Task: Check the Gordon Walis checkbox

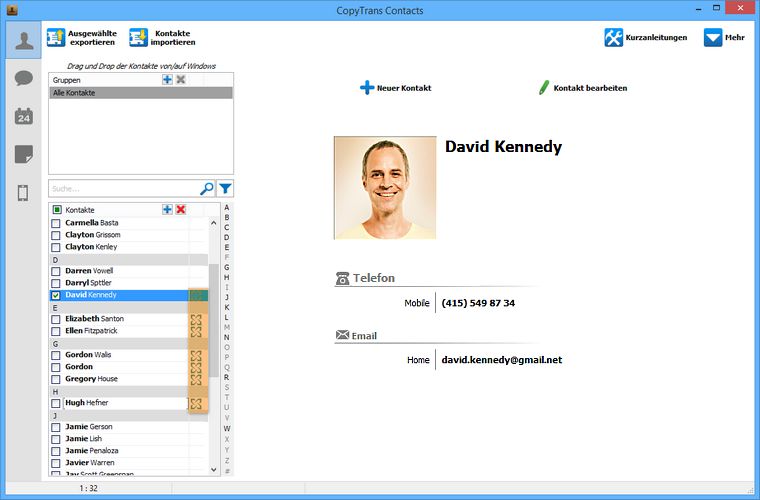Action: tap(56, 355)
